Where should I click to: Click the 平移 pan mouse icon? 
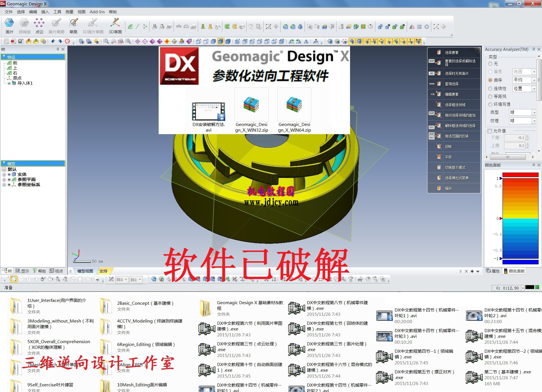[x=439, y=157]
